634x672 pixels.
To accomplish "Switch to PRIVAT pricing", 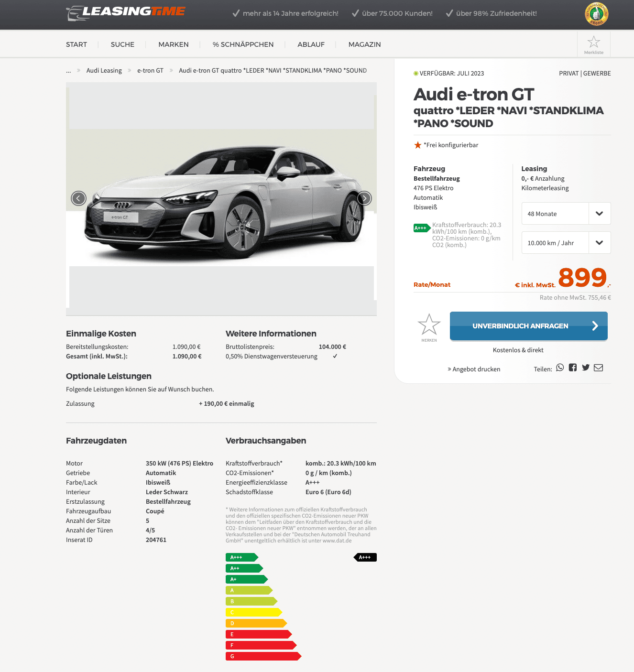I will (569, 73).
